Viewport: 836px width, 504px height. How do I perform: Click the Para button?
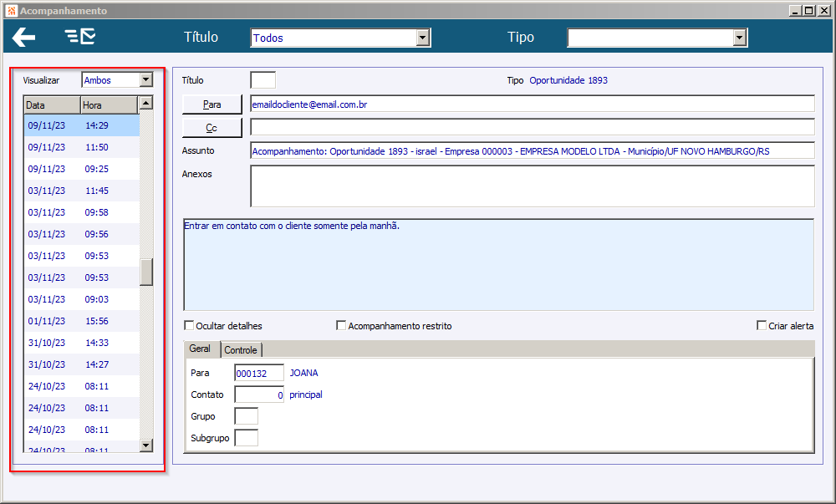click(x=212, y=104)
